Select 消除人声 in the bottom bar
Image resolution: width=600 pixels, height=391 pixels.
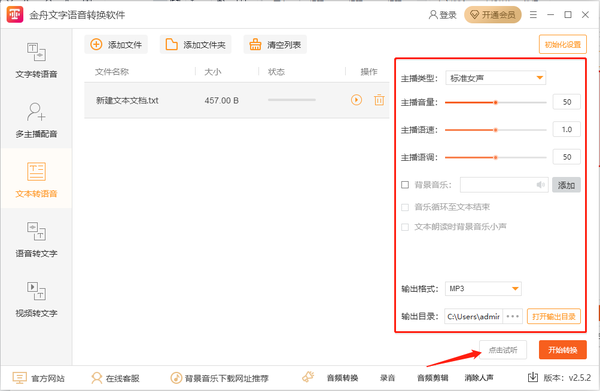[479, 378]
